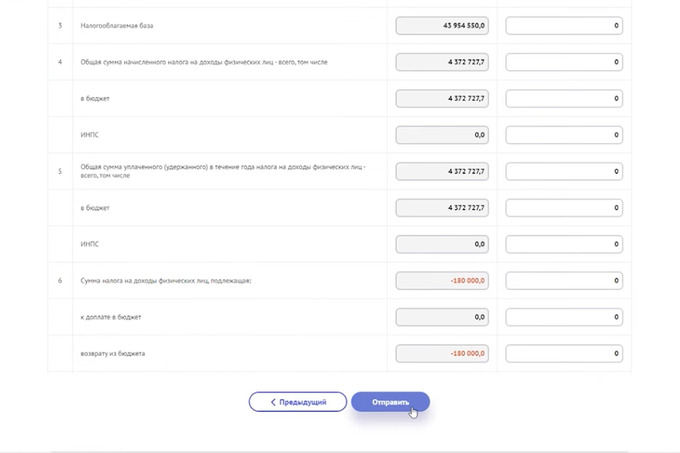The height and width of the screenshot is (453, 680).
Task: Focus the right input in row 6
Action: point(564,280)
